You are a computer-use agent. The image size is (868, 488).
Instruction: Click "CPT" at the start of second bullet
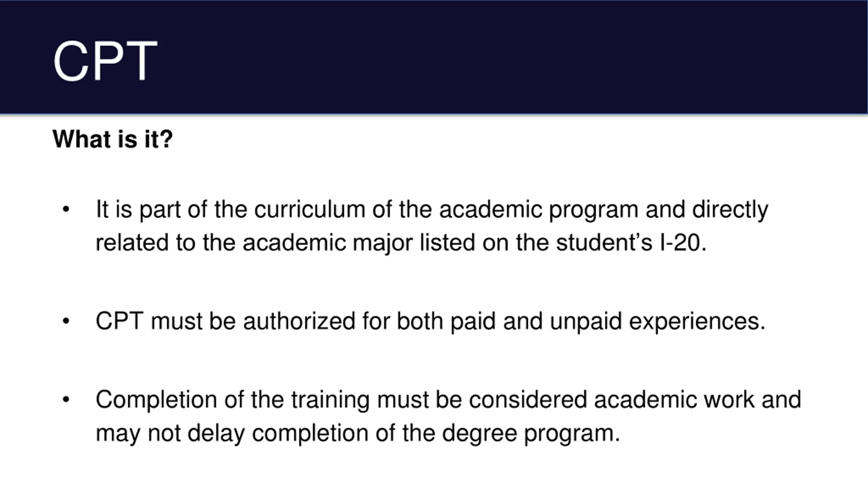(x=119, y=321)
